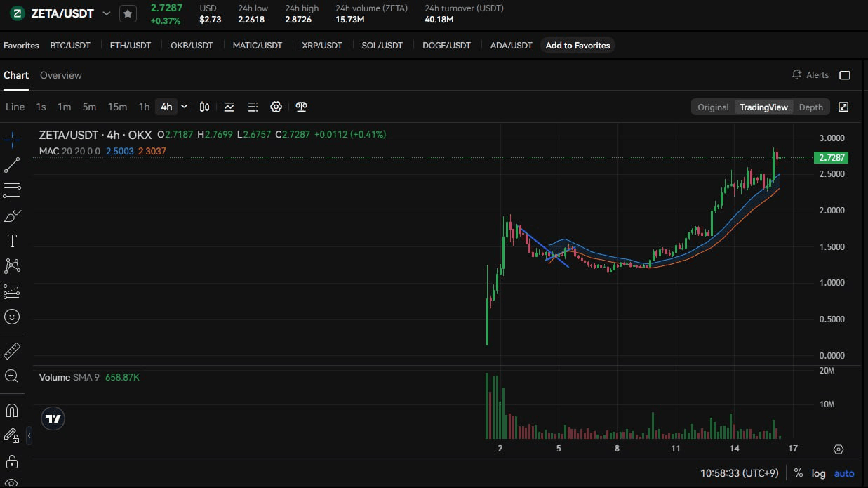Open the forecasting and measurement tools
This screenshot has height=488, width=868.
point(12,291)
